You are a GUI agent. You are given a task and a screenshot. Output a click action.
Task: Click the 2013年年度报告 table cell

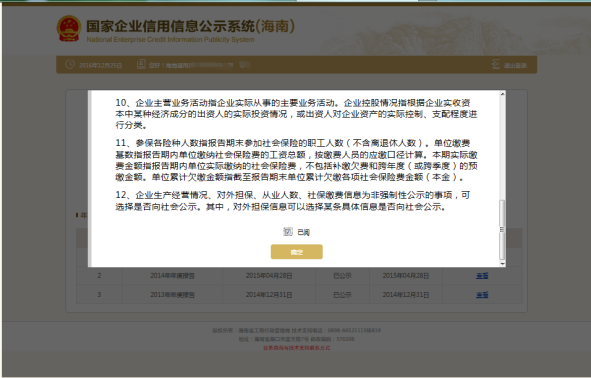[173, 295]
